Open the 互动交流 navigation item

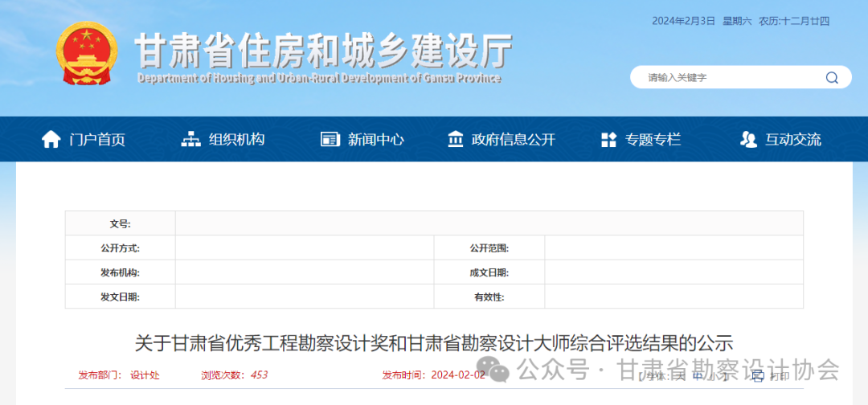point(792,139)
